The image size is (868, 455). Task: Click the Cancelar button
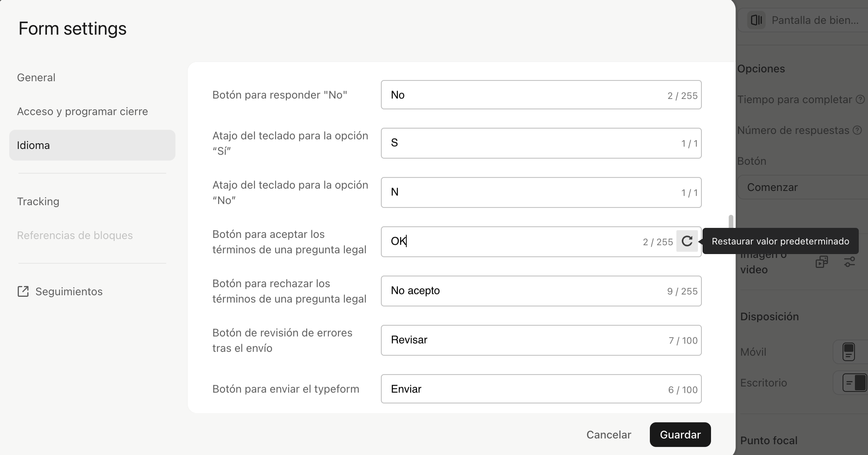coord(609,435)
